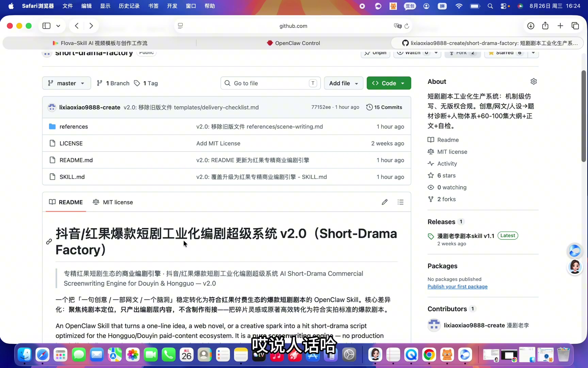Viewport: 588px width, 368px height.
Task: Expand the Watch notifications dropdown
Action: tap(436, 53)
